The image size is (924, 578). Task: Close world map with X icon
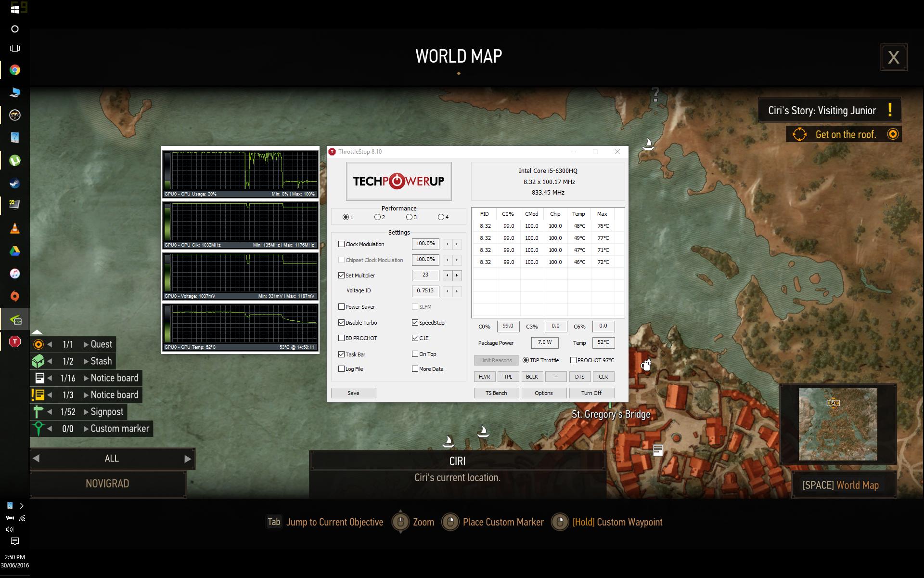click(894, 58)
